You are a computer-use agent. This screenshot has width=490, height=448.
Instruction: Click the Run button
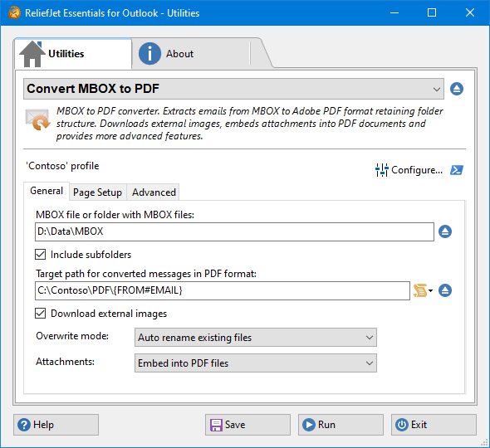(341, 425)
